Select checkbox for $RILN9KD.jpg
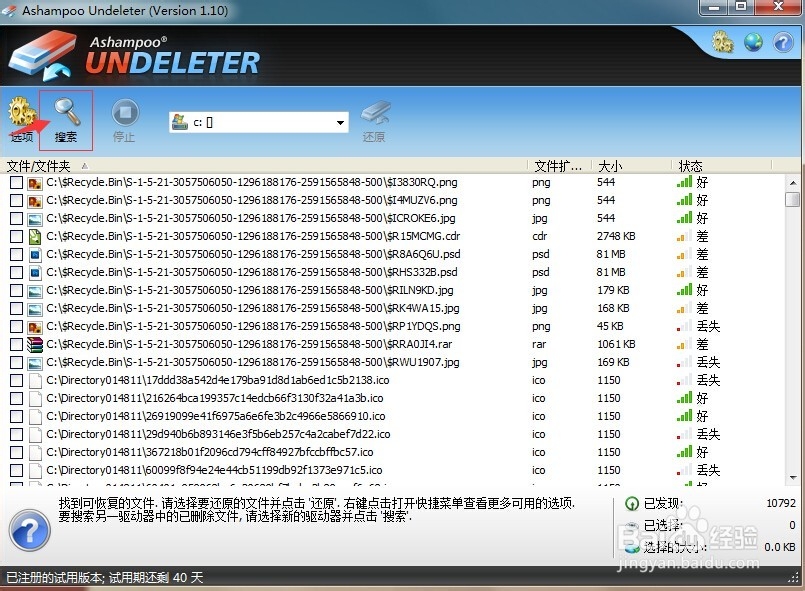 coord(16,291)
